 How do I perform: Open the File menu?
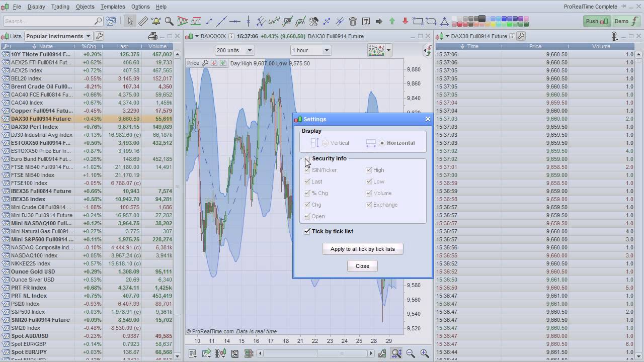(17, 7)
